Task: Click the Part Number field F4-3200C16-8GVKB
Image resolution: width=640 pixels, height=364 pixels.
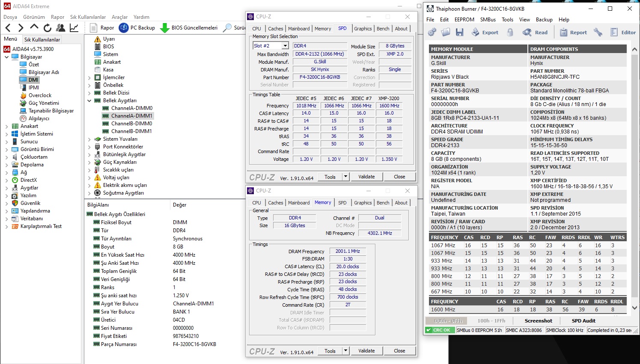Action: [320, 77]
